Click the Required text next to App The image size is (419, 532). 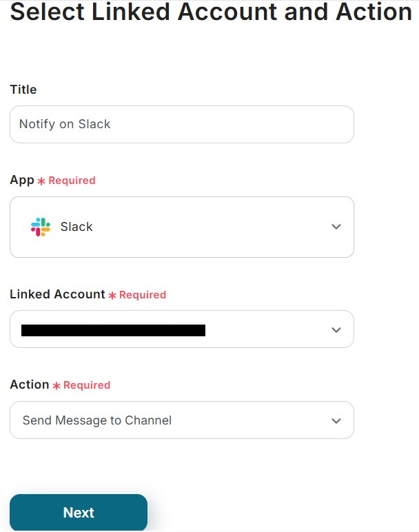coord(72,181)
